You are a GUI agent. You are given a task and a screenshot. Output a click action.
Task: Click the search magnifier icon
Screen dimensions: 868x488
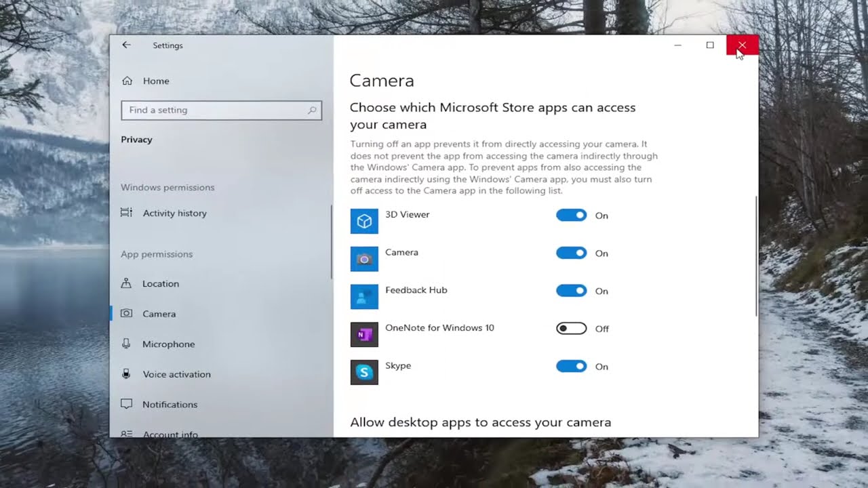pos(312,110)
